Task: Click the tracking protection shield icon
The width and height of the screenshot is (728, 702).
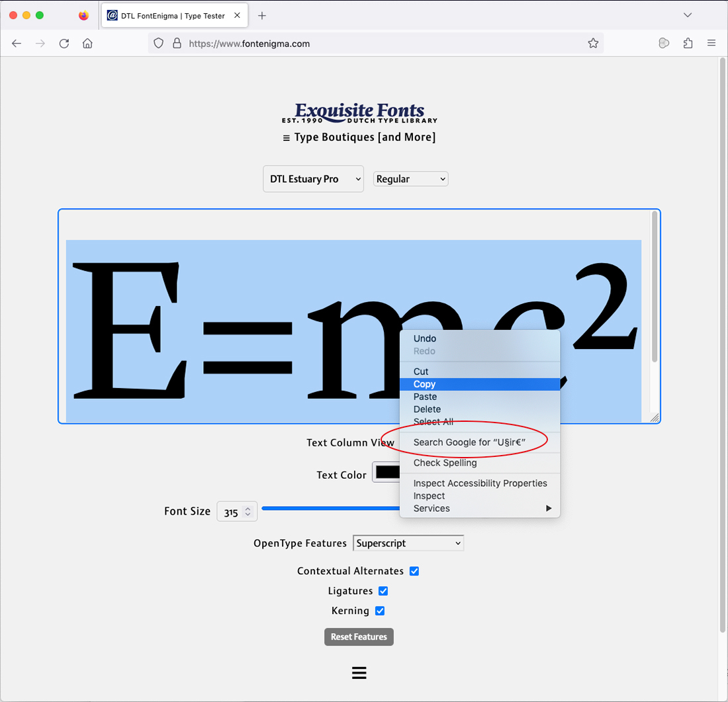Action: click(159, 44)
